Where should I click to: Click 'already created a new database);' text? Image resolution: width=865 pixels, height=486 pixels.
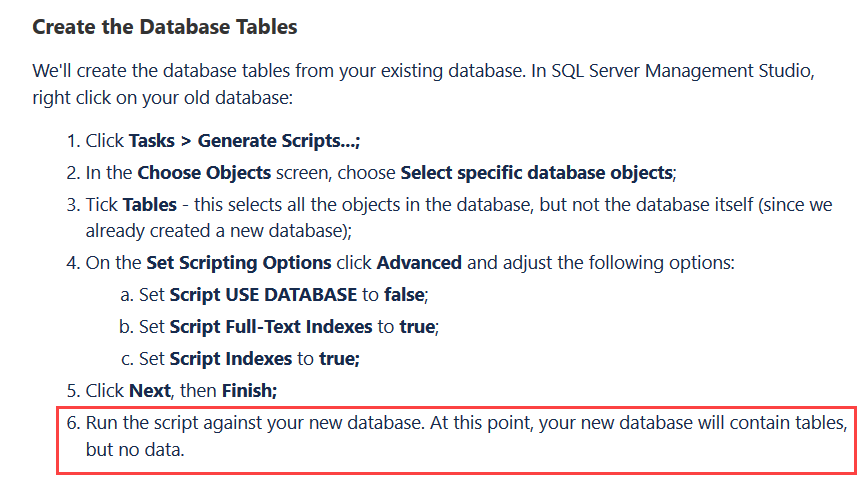[x=218, y=231]
